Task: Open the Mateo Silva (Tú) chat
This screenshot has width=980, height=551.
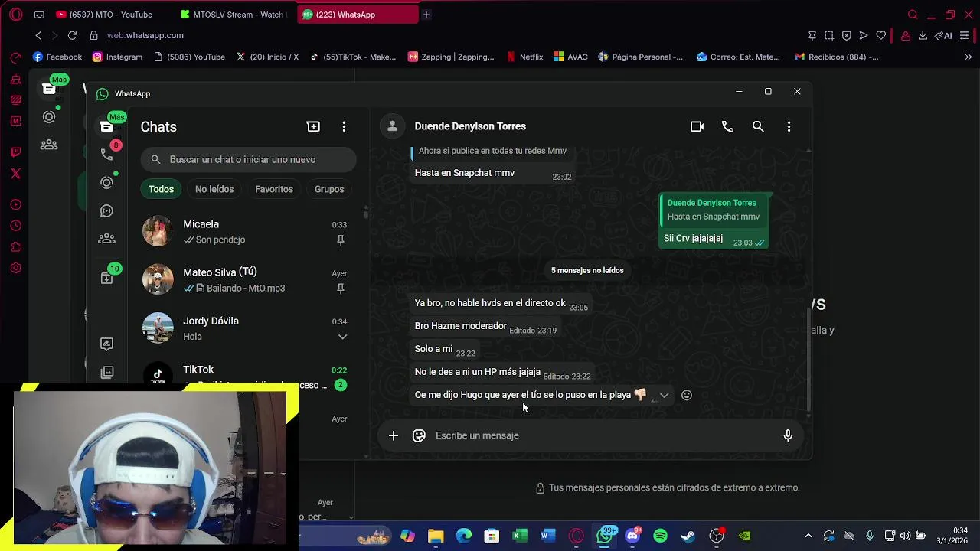Action: point(247,279)
